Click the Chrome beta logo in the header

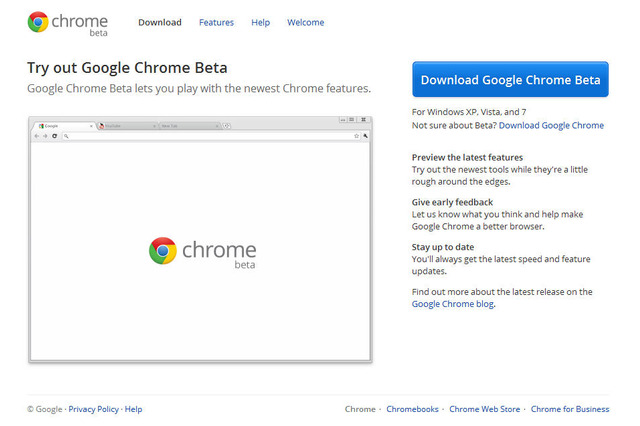click(68, 24)
